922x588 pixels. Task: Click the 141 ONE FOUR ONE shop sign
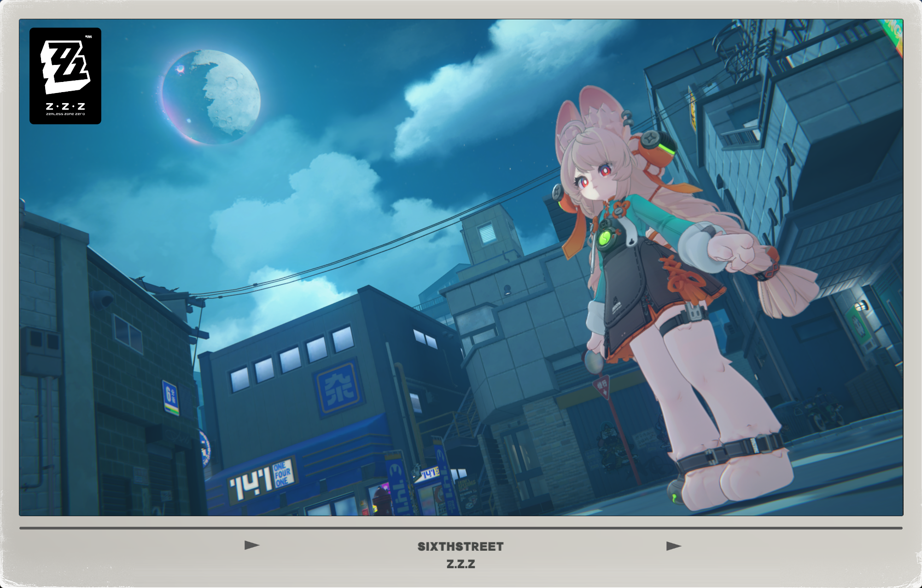(263, 481)
